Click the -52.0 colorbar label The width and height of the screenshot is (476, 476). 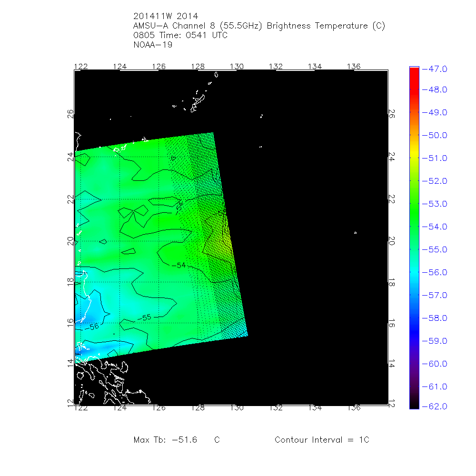pos(435,181)
